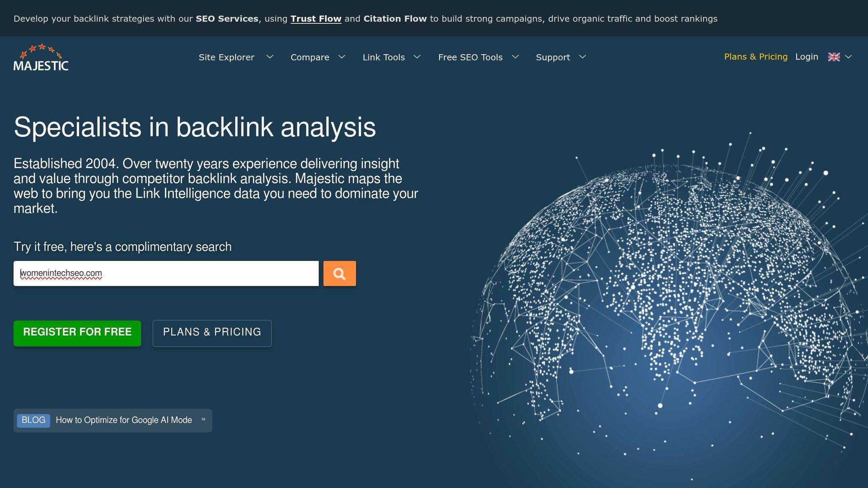Expand the Link Tools chevron
This screenshot has width=868, height=488.
(417, 57)
